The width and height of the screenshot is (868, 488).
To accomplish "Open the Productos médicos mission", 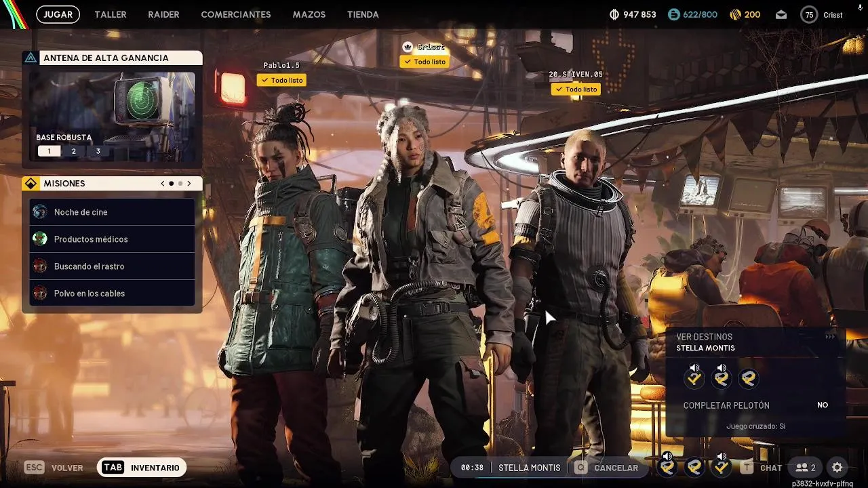I will 113,239.
